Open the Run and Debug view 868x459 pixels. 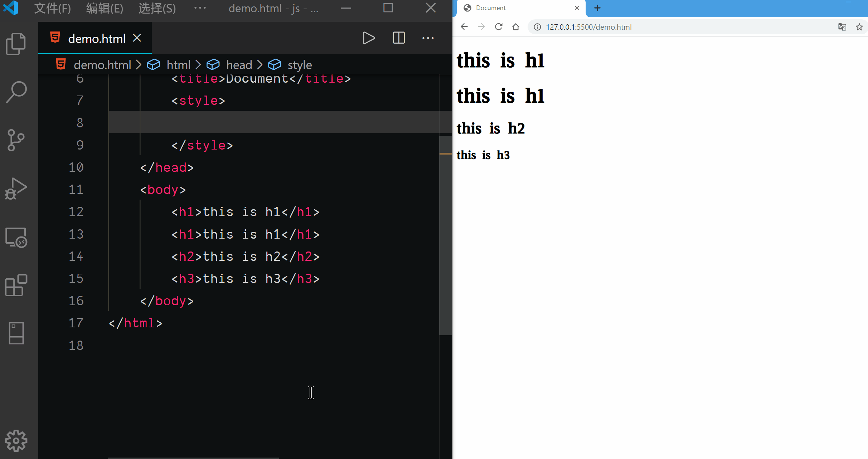pos(16,189)
